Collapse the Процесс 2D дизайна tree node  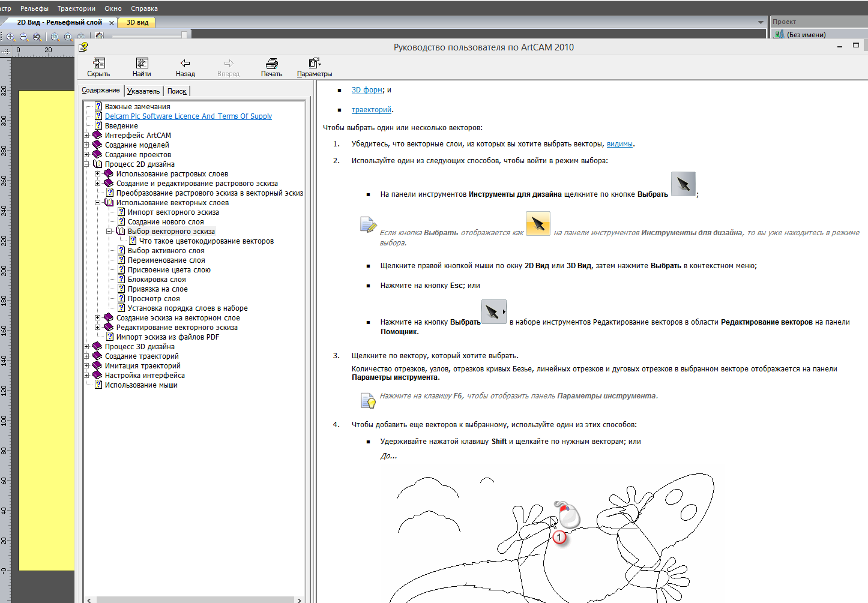[x=86, y=164]
